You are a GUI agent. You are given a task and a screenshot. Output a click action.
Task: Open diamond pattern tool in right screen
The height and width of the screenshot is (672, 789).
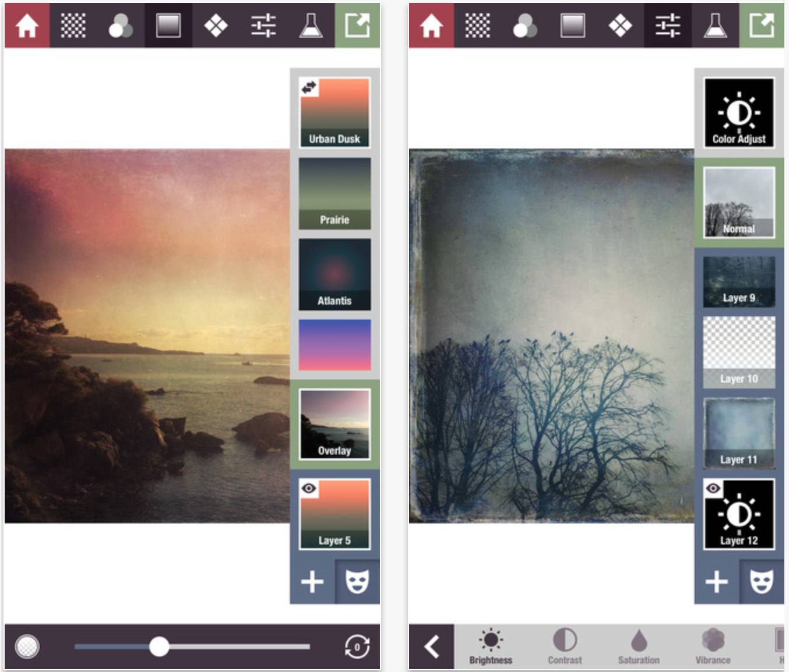click(620, 26)
